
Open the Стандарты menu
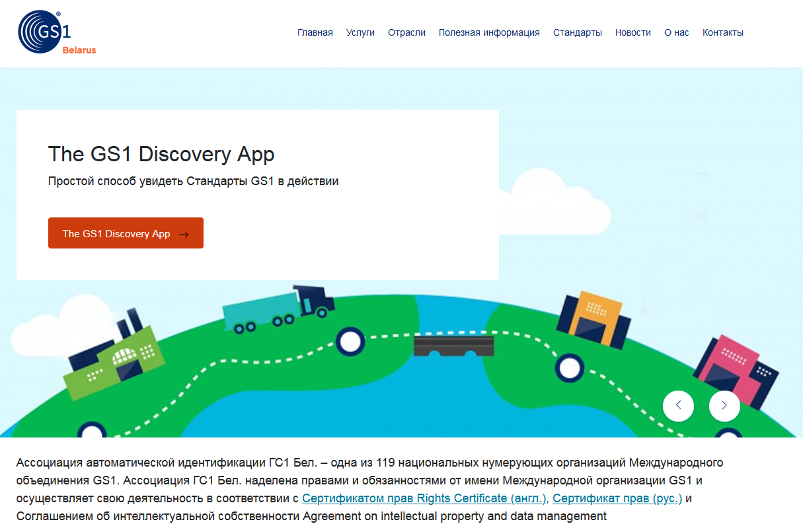578,32
